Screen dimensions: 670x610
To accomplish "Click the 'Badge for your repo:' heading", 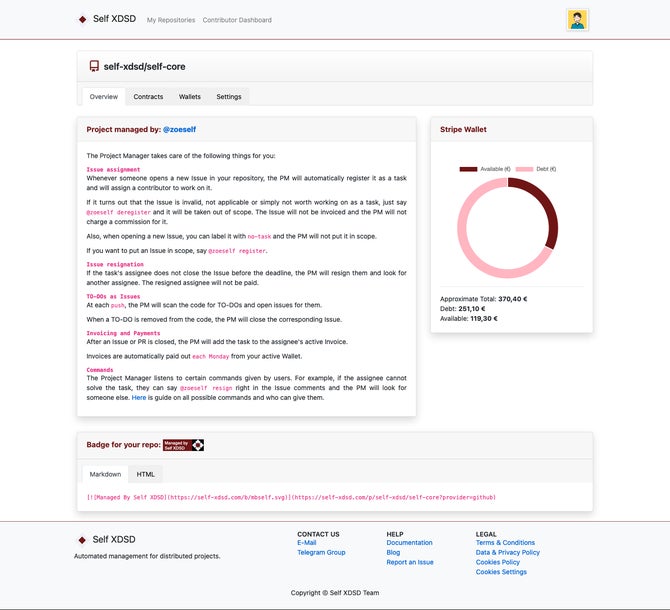I will 123,445.
